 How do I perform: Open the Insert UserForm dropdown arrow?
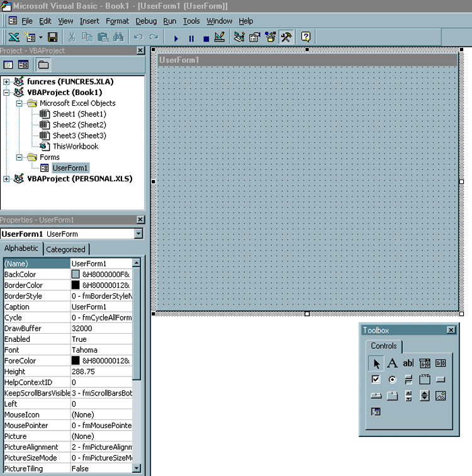click(x=41, y=38)
